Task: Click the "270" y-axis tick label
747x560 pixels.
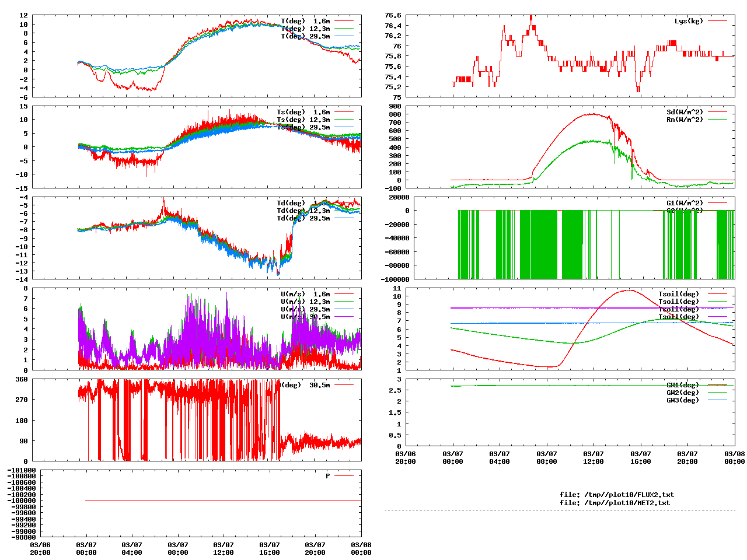Action: [x=22, y=400]
